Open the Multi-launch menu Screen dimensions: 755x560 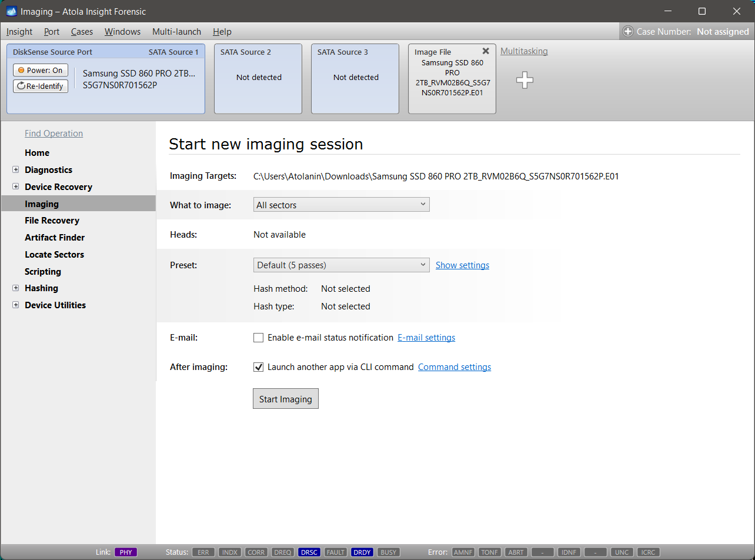tap(176, 32)
